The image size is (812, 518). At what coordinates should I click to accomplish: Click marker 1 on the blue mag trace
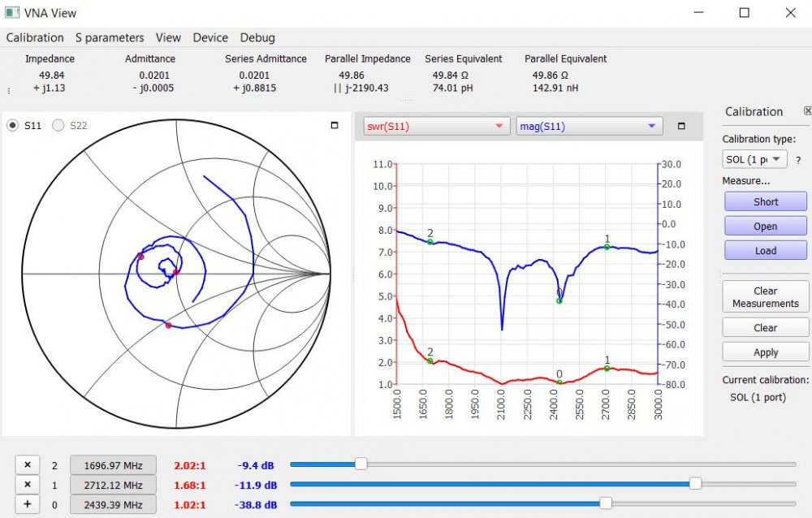click(x=607, y=247)
